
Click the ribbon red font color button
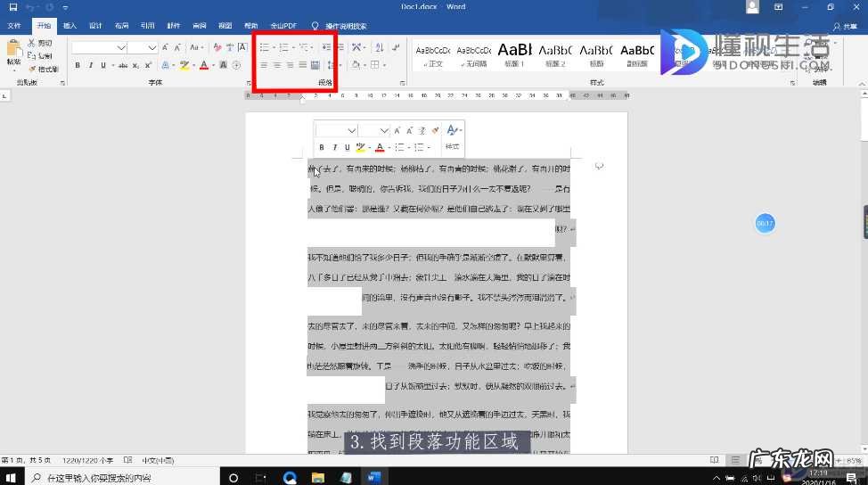pos(204,65)
